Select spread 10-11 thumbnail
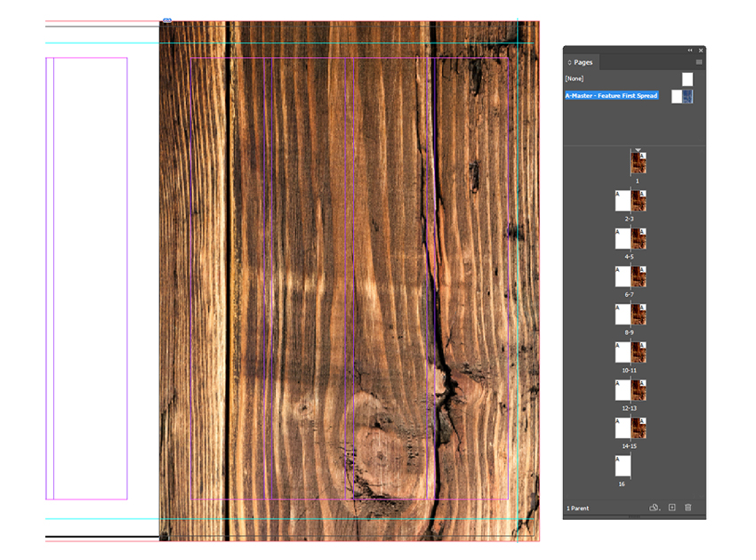The width and height of the screenshot is (756, 560). click(631, 352)
